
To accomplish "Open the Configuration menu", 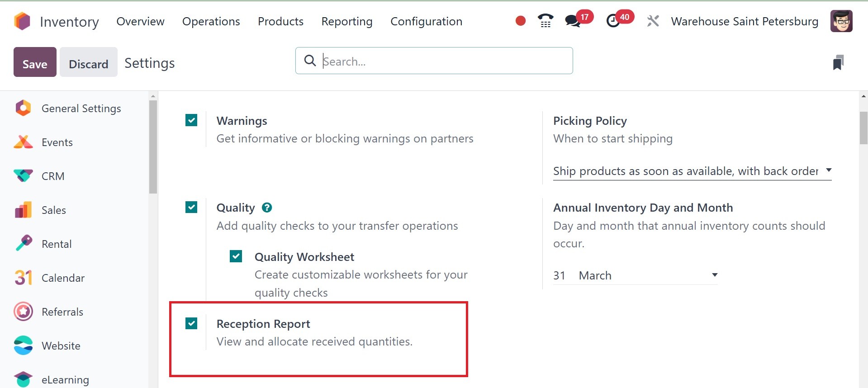I will (426, 21).
